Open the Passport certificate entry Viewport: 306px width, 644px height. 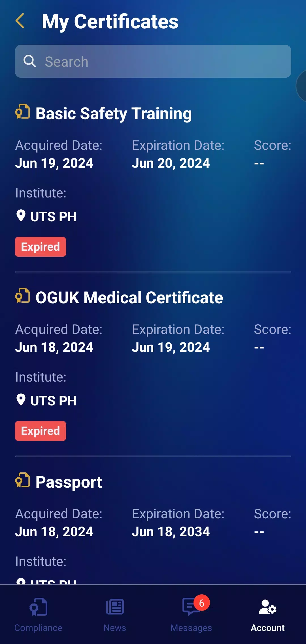69,482
